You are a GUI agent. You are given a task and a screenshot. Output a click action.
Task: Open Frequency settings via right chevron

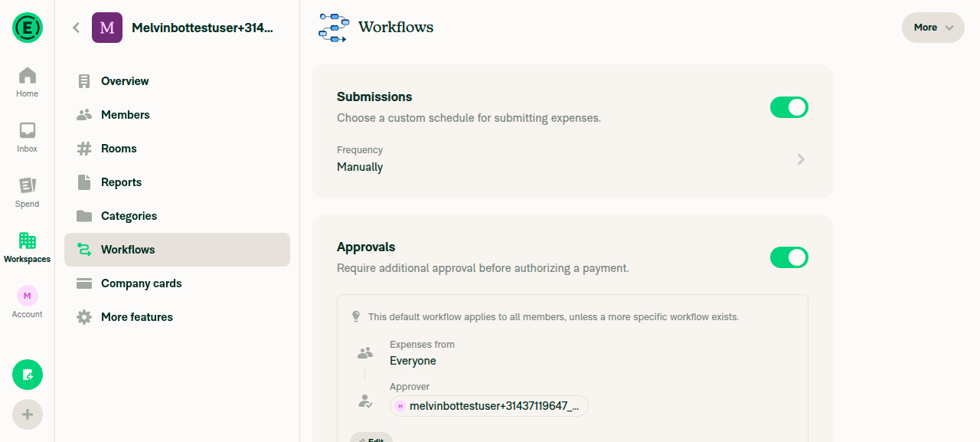(x=801, y=159)
